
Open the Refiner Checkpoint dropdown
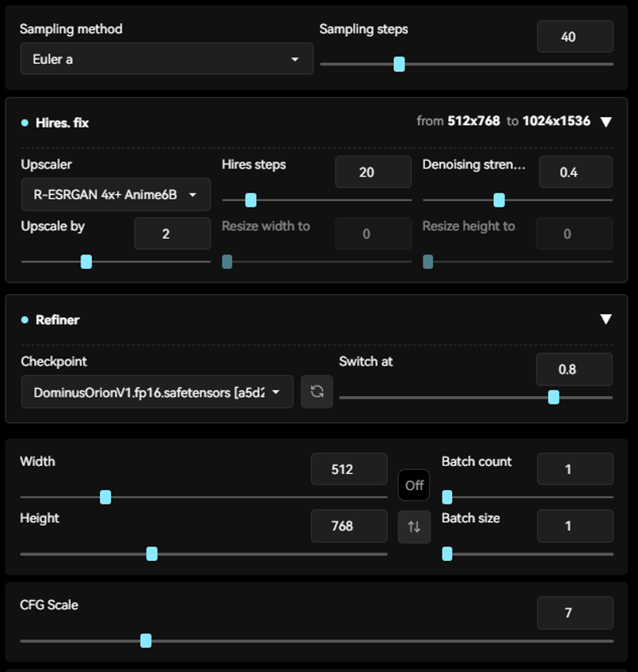coord(156,392)
